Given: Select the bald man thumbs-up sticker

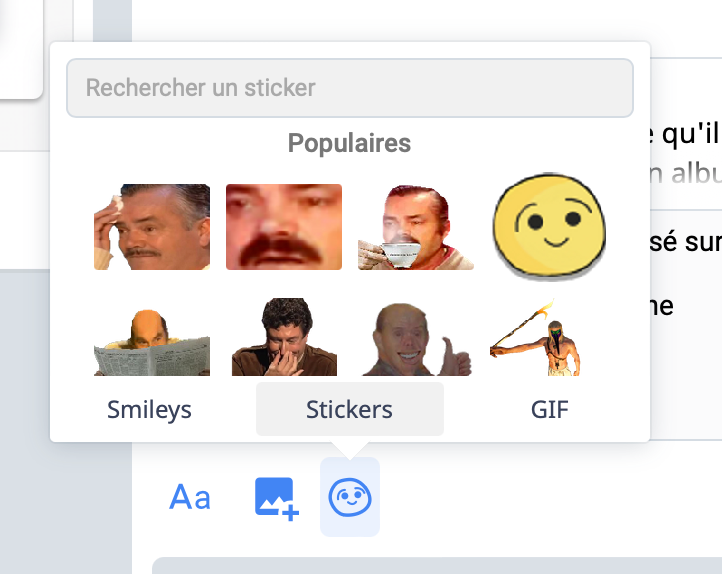Looking at the screenshot, I should point(416,339).
